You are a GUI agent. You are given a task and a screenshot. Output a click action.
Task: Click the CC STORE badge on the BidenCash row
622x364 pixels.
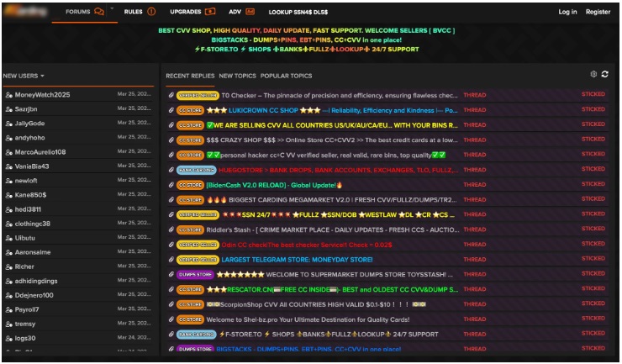[191, 185]
